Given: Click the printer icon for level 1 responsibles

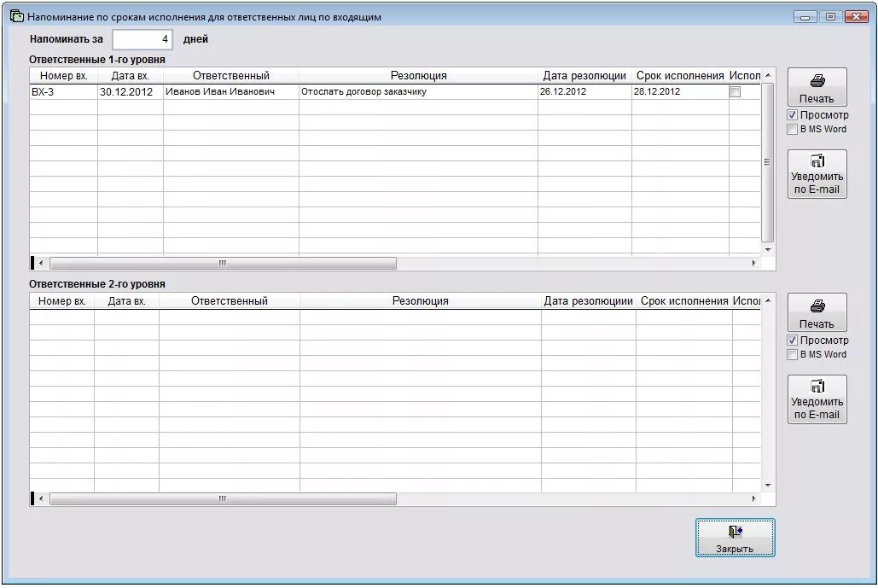Looking at the screenshot, I should point(817,80).
